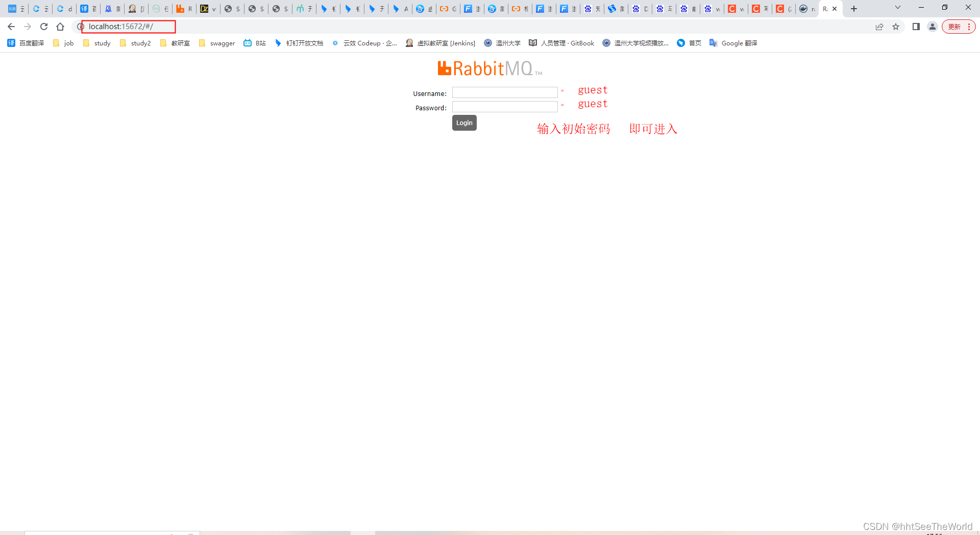
Task: Open the 虚拟教研室 [Jenkins] bookmark
Action: coord(440,43)
